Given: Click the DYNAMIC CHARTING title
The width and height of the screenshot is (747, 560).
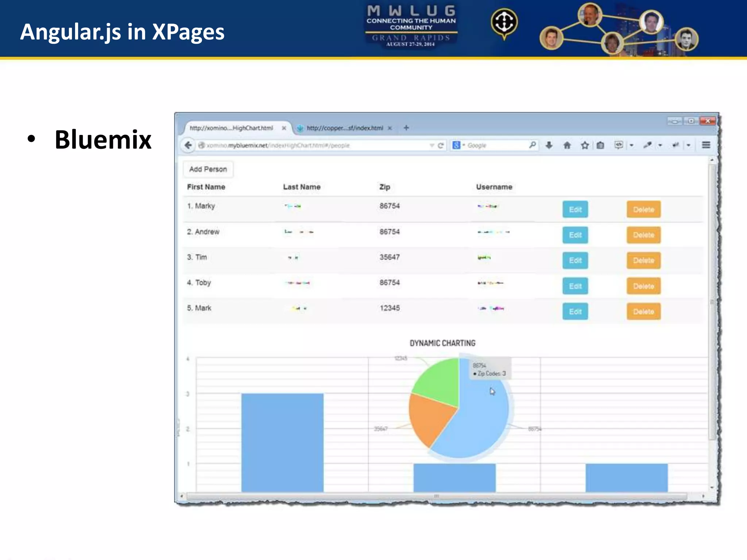Looking at the screenshot, I should click(x=442, y=343).
